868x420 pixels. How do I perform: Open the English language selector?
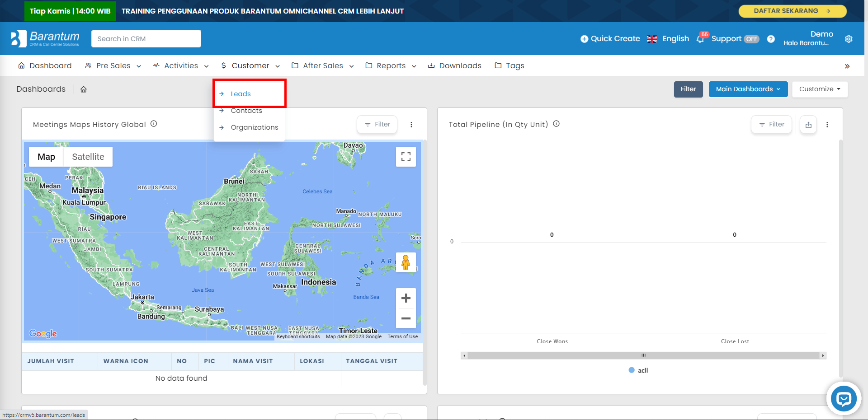point(675,39)
